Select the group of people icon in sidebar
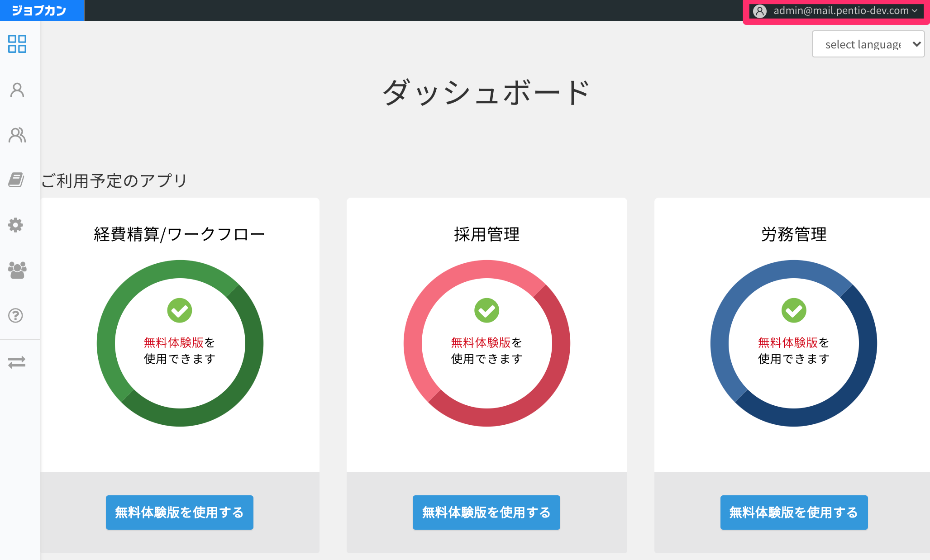 click(x=17, y=270)
